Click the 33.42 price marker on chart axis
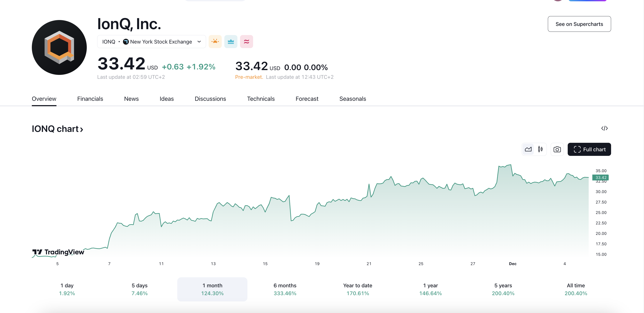 pos(600,177)
